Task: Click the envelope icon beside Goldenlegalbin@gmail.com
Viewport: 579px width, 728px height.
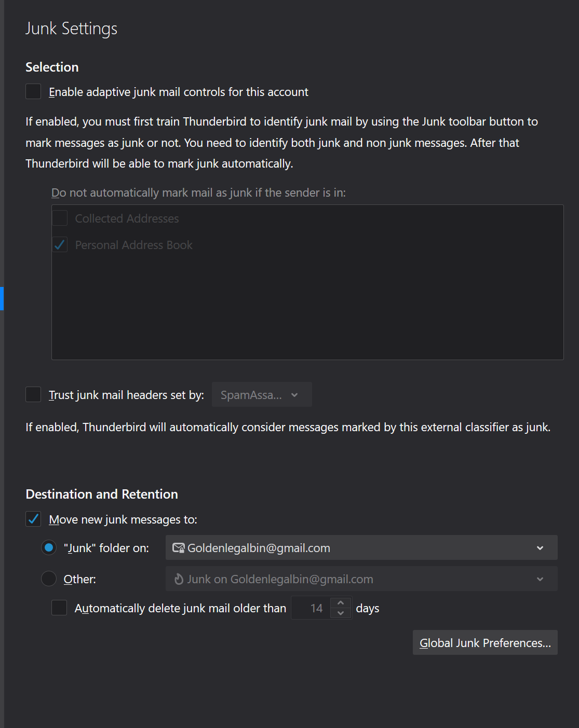Action: 179,548
